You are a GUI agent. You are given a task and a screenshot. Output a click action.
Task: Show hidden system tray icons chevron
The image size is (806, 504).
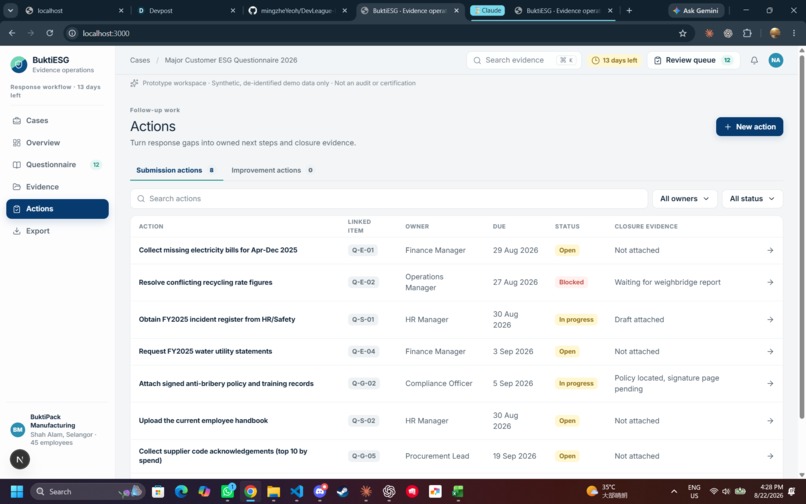point(674,492)
